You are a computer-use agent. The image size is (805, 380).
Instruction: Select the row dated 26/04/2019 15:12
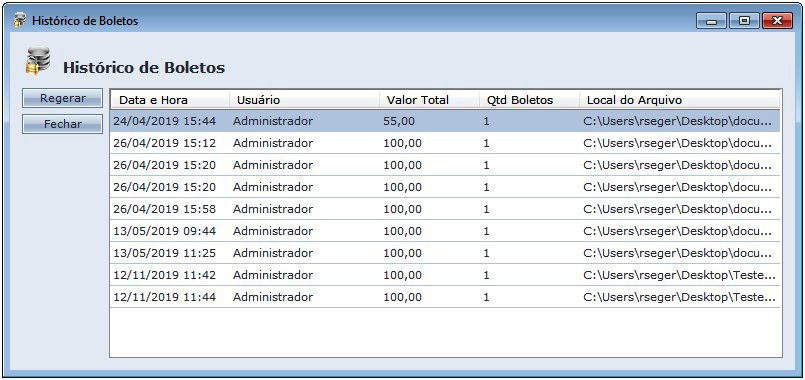pyautogui.click(x=445, y=143)
